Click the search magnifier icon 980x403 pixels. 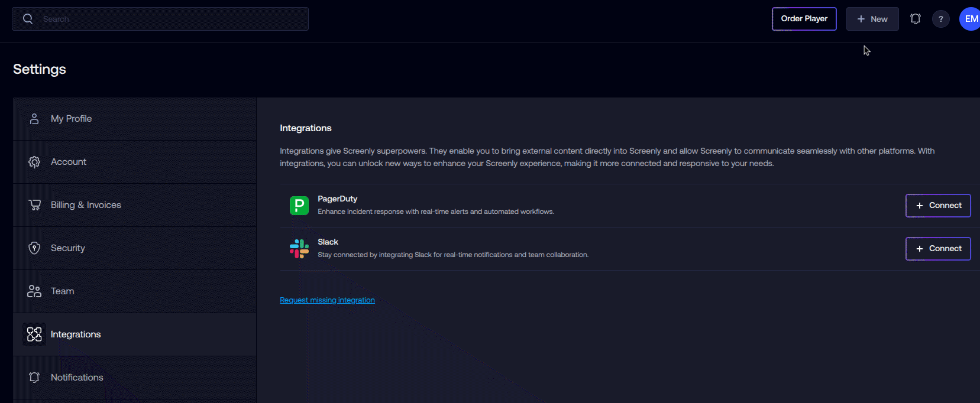pos(28,19)
